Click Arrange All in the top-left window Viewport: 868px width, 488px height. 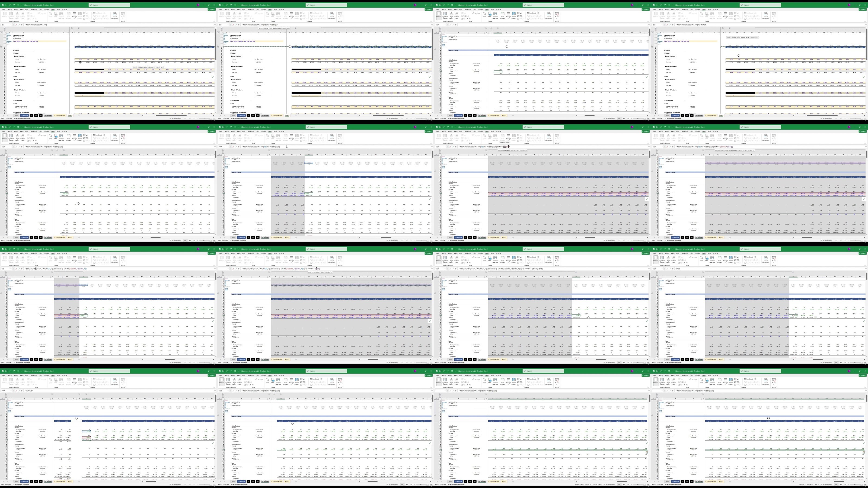[75, 16]
